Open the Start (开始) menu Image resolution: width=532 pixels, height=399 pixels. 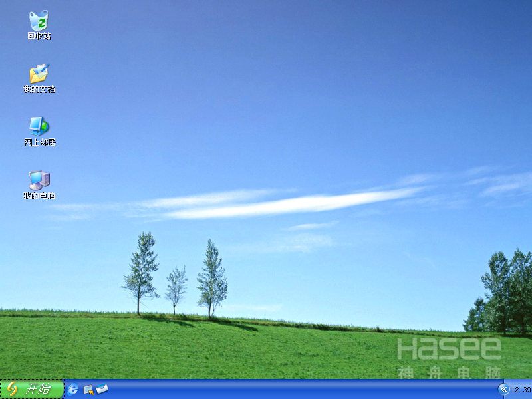coord(32,389)
